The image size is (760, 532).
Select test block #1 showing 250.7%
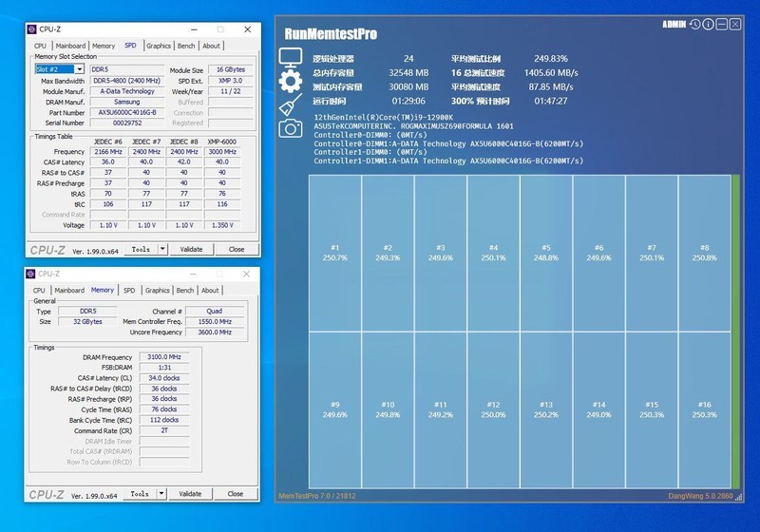point(335,253)
